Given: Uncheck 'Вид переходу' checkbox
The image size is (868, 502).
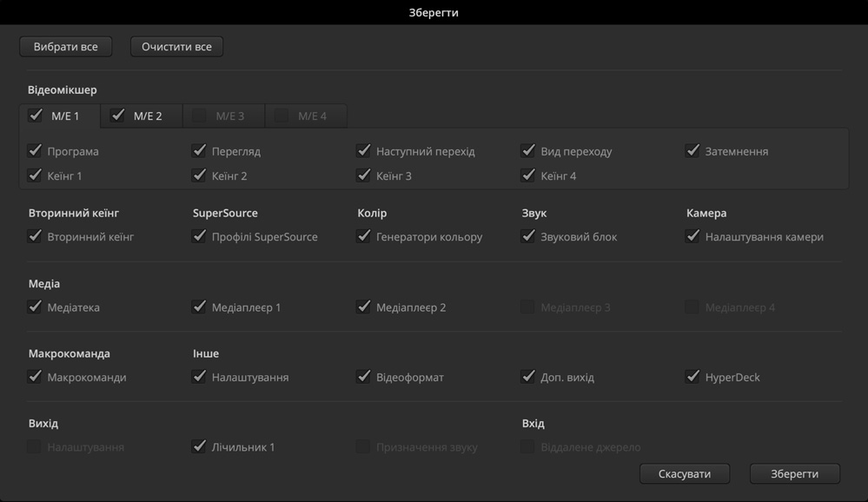Looking at the screenshot, I should [527, 151].
